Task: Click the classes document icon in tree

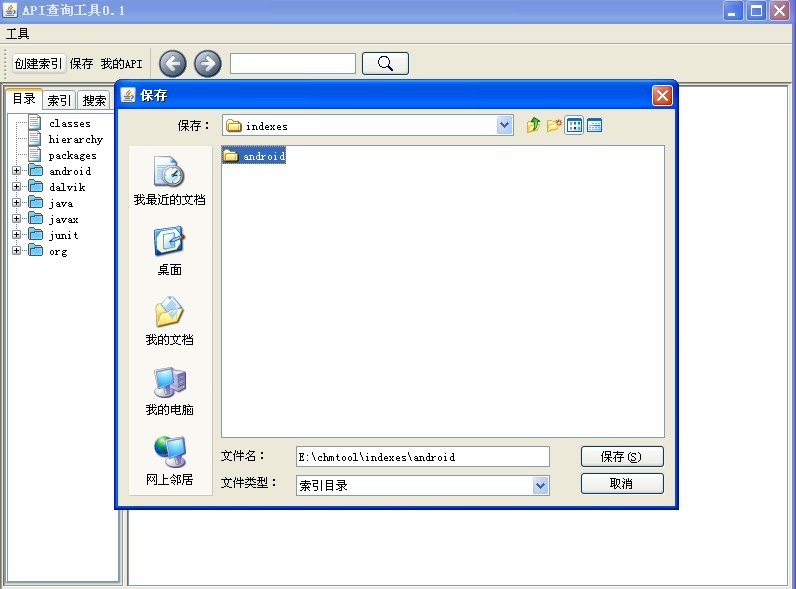Action: tap(35, 122)
